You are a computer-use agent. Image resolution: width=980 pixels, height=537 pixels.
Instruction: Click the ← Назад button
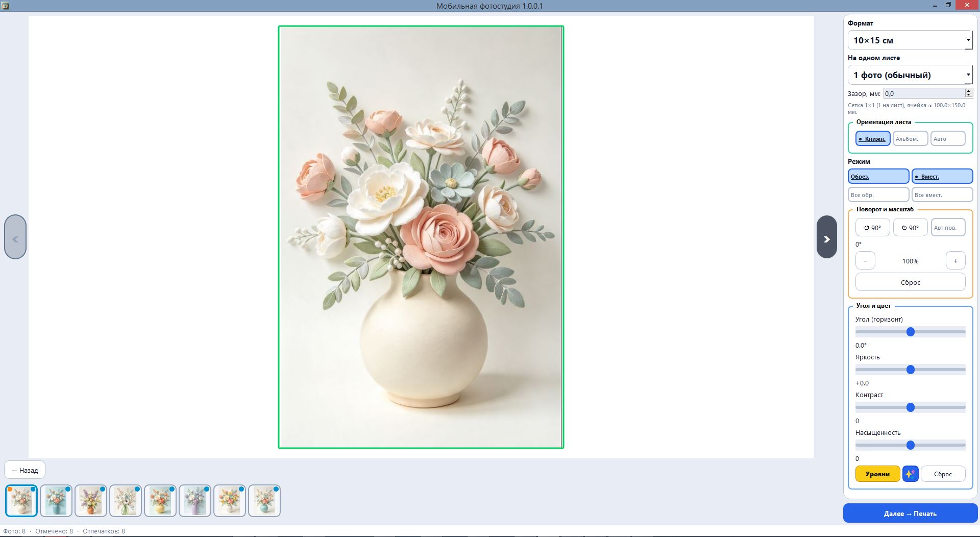(x=24, y=470)
